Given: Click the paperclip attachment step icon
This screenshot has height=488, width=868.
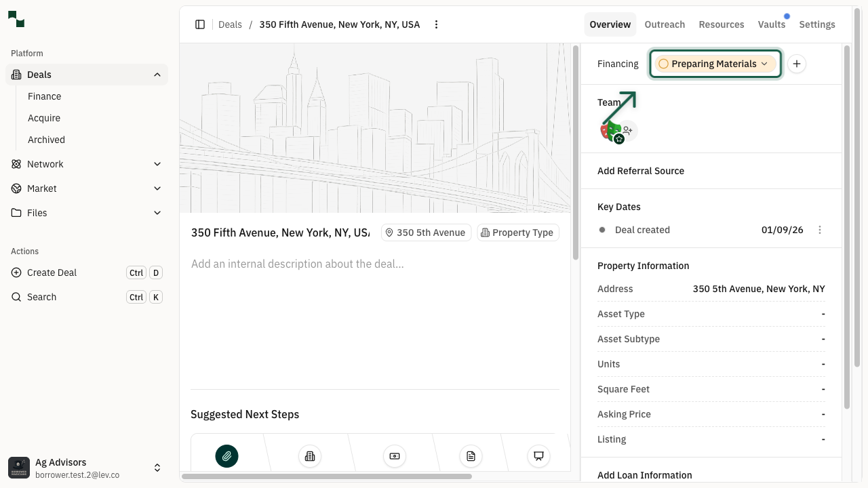Looking at the screenshot, I should [226, 456].
